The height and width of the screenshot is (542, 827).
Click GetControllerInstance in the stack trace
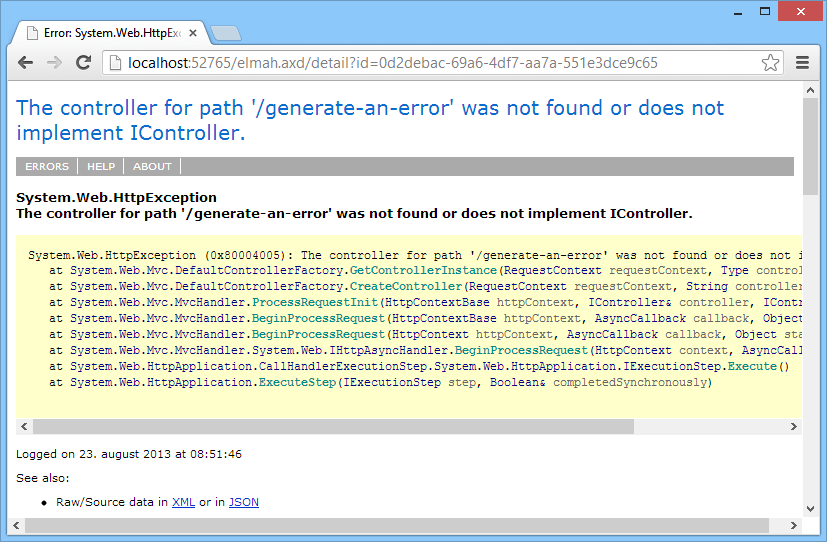424,270
